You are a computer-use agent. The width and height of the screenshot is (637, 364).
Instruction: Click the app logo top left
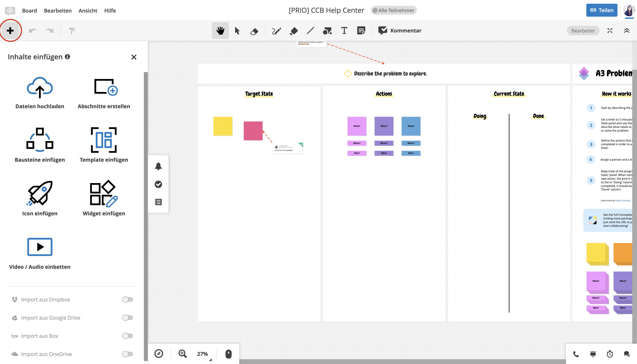[x=10, y=11]
